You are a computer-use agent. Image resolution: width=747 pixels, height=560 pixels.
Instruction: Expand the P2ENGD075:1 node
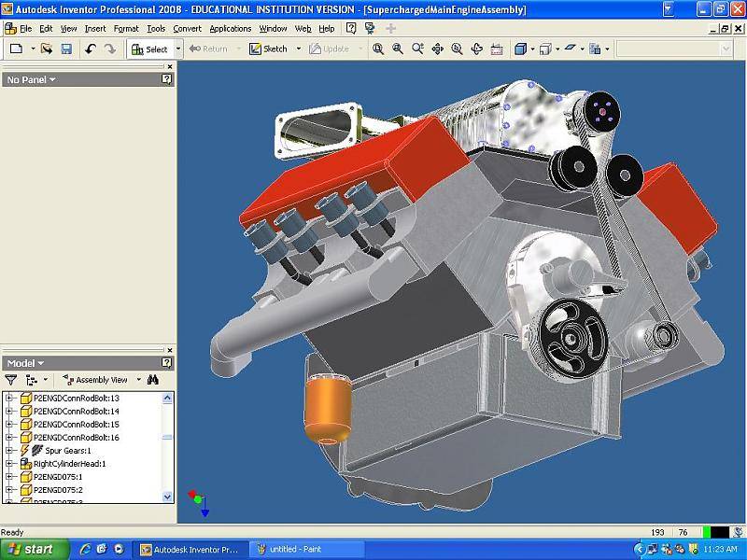point(8,477)
